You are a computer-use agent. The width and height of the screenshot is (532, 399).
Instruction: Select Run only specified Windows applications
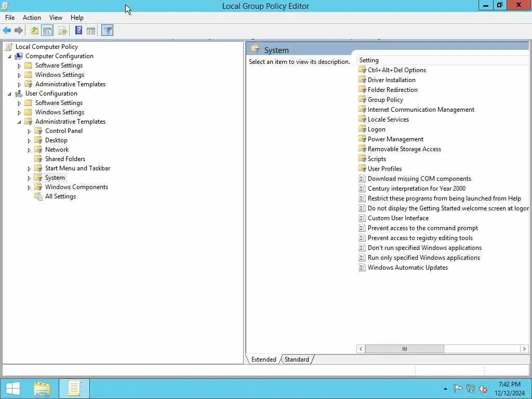coord(424,258)
